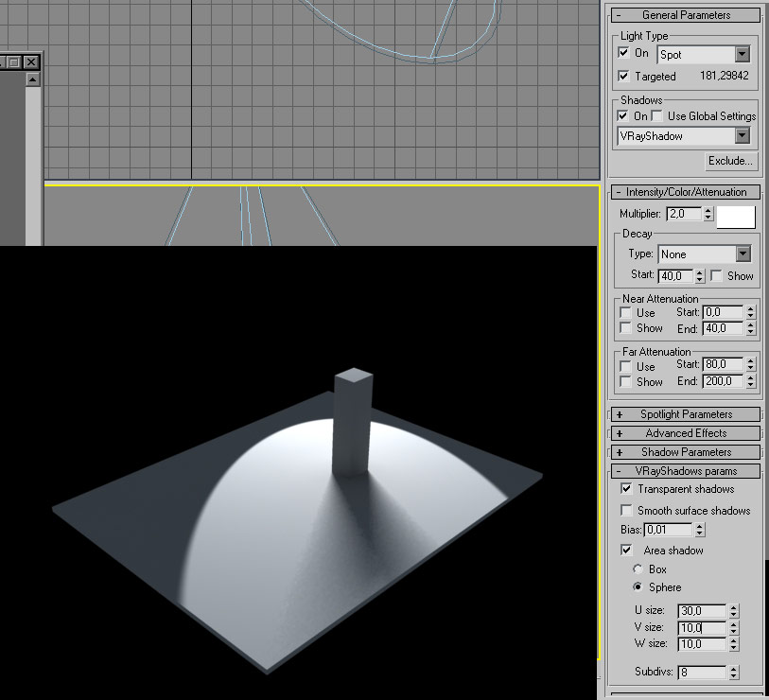Click the V size value field
This screenshot has width=769, height=700.
point(702,627)
